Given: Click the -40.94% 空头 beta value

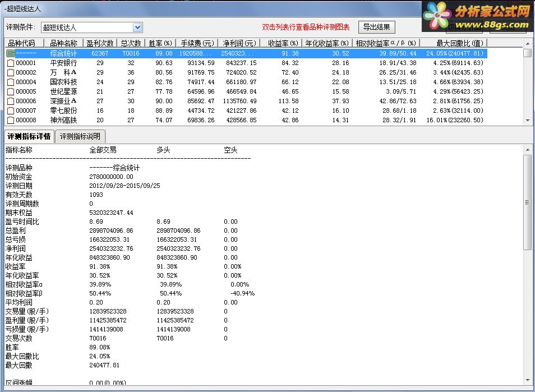Looking at the screenshot, I should (243, 293).
